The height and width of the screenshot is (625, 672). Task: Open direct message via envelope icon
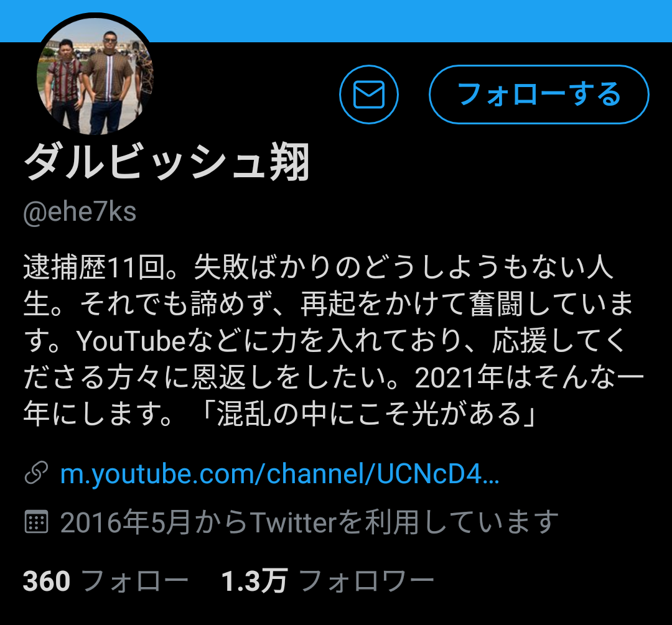pyautogui.click(x=368, y=95)
